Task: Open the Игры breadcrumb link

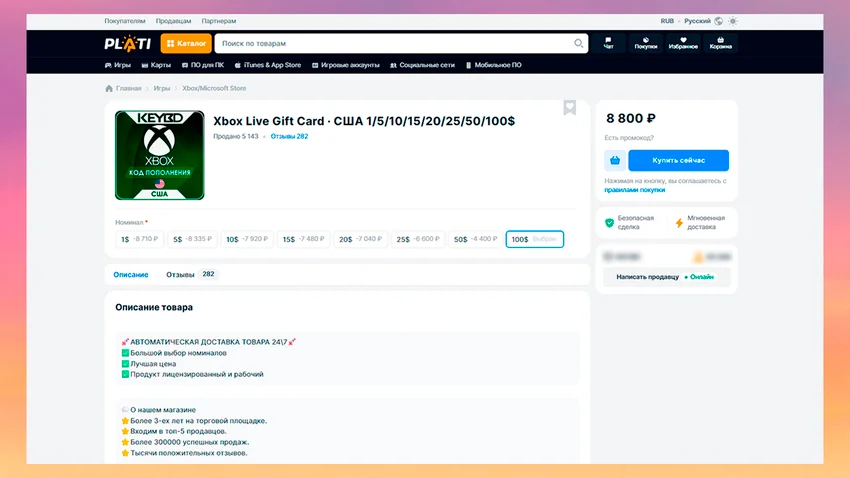Action: 162,88
